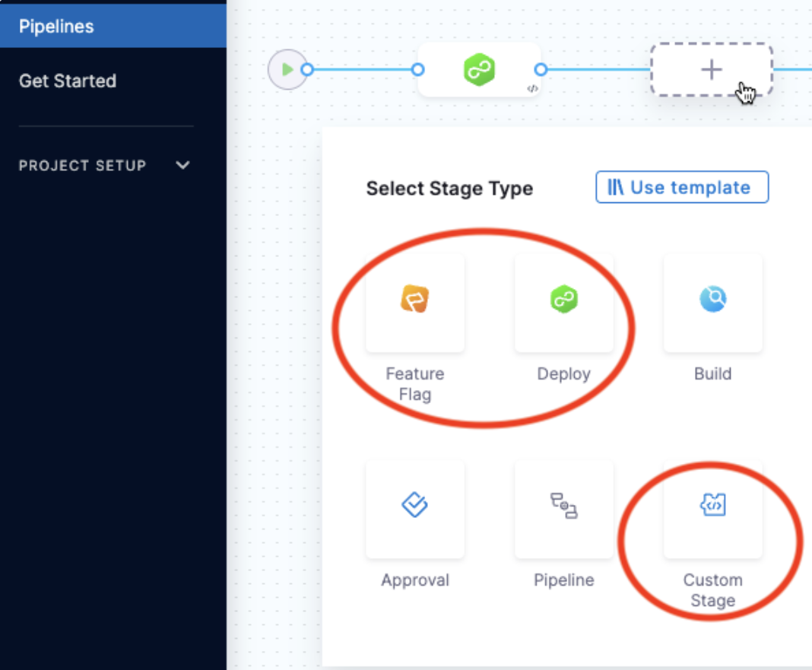Select the Pipeline stage icon

pyautogui.click(x=563, y=507)
